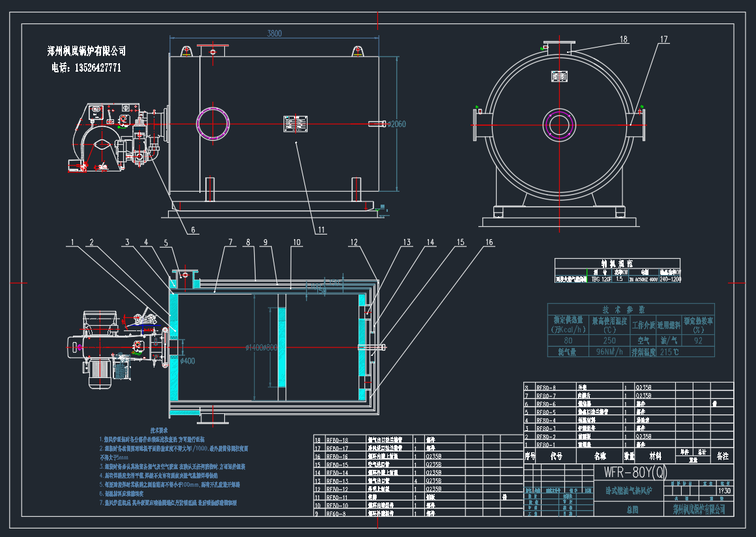Select the magenta flange circle in side view

click(214, 123)
